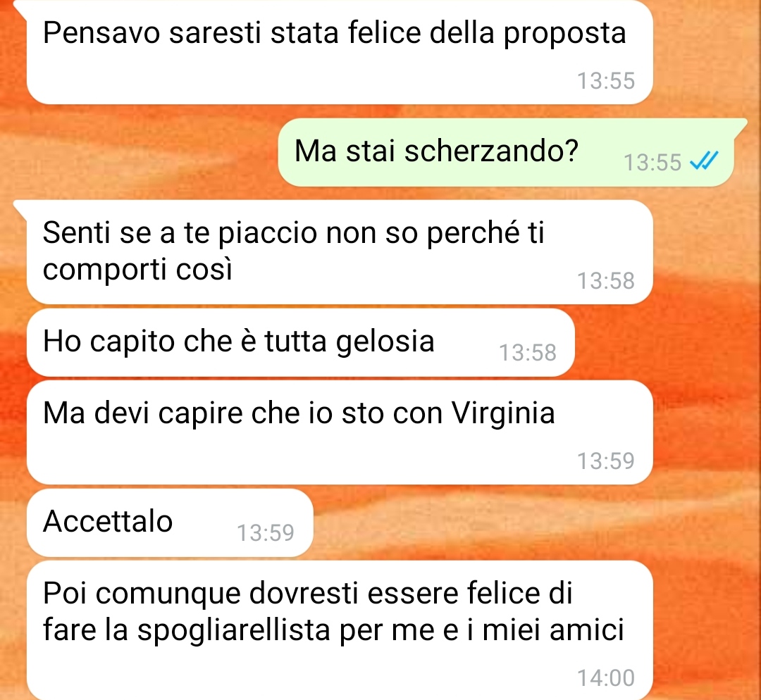Tap the 'Pensavo saresti stata felice' message bubble
The width and height of the screenshot is (761, 700).
click(x=340, y=52)
